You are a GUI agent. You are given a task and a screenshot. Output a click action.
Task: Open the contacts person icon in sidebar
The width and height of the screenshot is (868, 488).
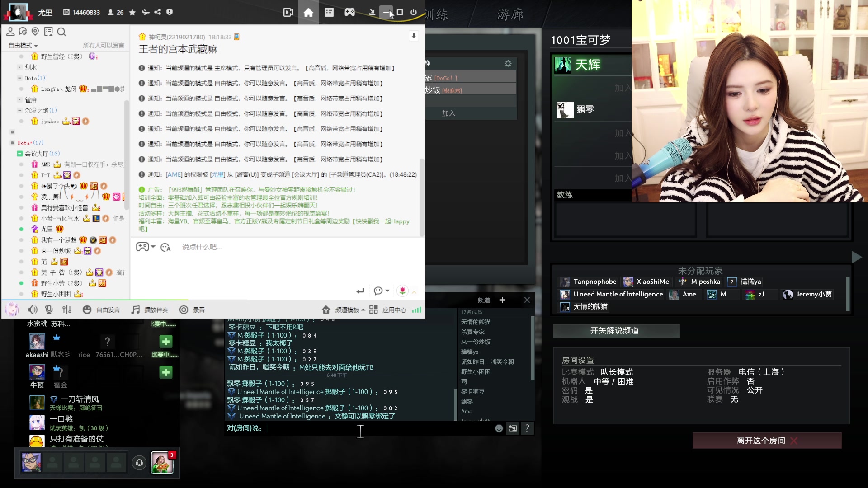(x=10, y=32)
